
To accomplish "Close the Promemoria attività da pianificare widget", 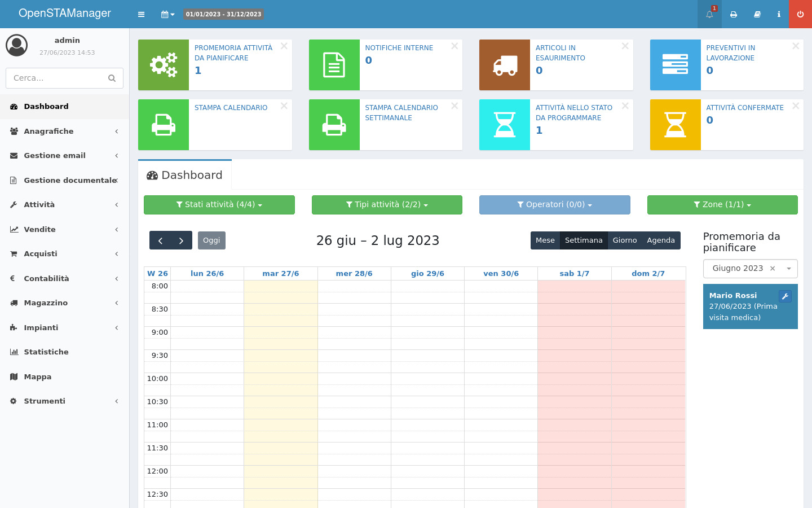I will tap(284, 46).
